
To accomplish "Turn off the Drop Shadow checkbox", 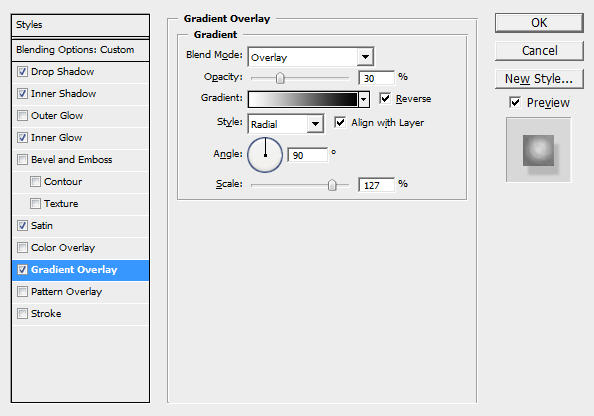I will 22,72.
